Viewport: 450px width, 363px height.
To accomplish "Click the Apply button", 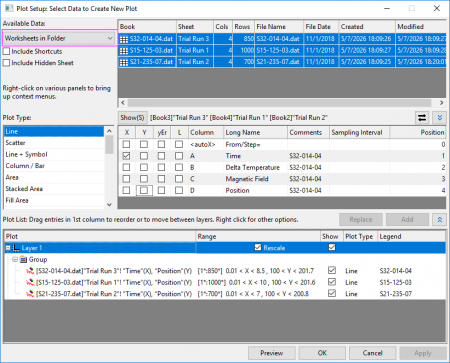I will [423, 353].
